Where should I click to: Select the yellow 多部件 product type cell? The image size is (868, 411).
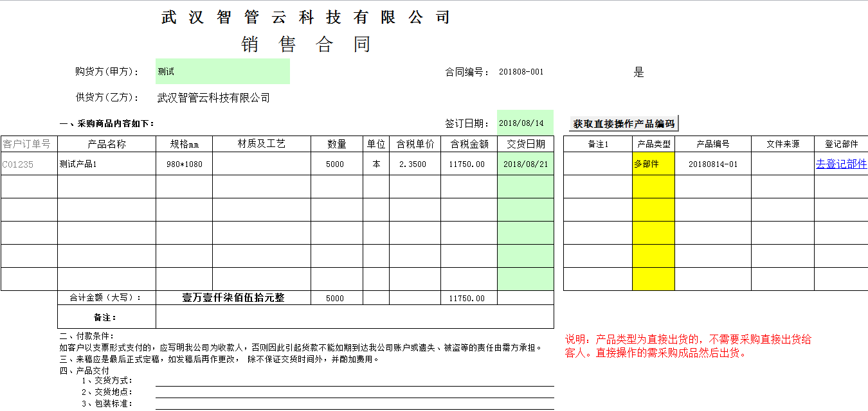tap(653, 164)
